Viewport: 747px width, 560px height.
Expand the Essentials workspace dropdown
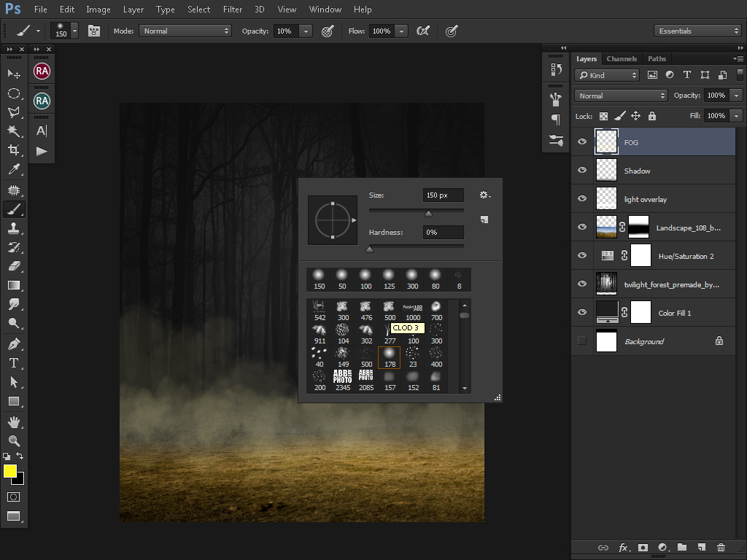pos(697,31)
